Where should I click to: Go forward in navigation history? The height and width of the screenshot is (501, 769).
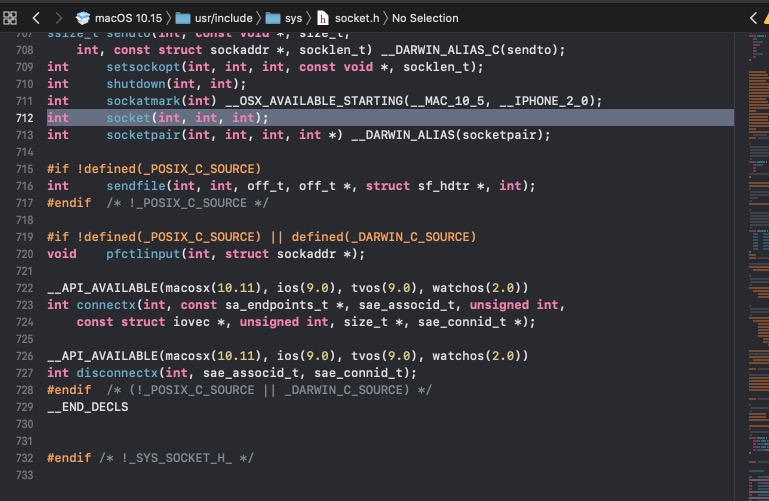[58, 18]
